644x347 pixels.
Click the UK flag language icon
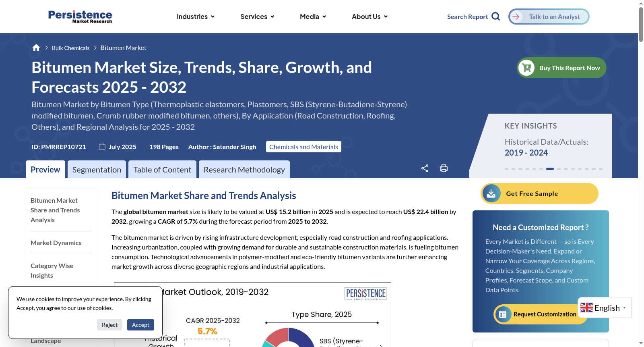click(x=587, y=308)
